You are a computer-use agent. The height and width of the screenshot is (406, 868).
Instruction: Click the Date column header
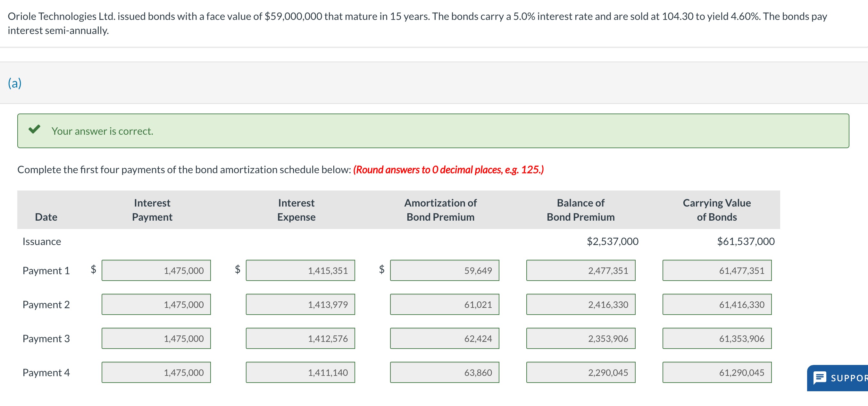pos(46,217)
